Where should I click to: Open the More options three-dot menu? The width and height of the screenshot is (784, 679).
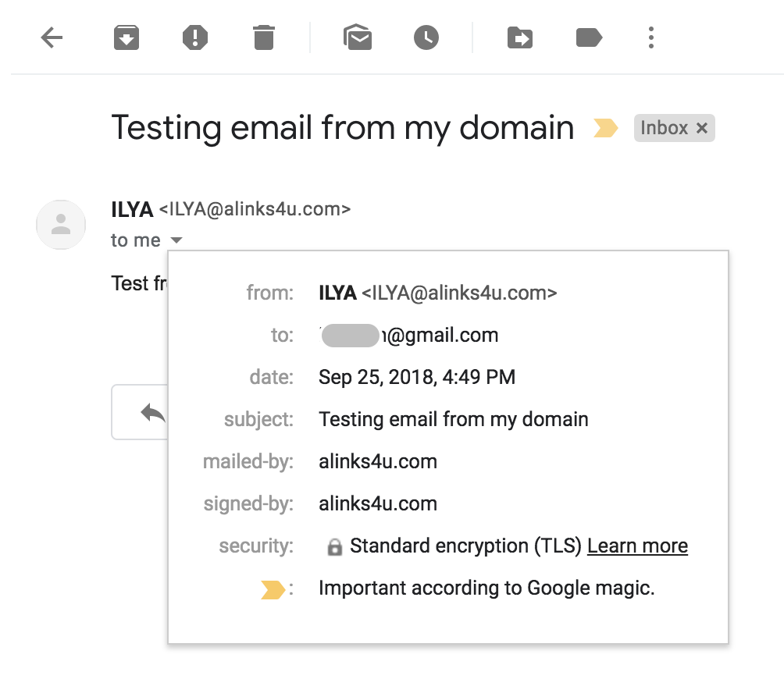click(651, 37)
